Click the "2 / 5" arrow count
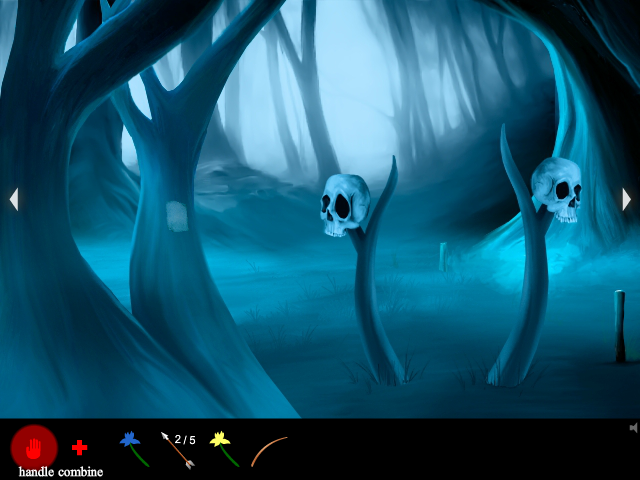Viewport: 640px width, 480px height. [185, 440]
